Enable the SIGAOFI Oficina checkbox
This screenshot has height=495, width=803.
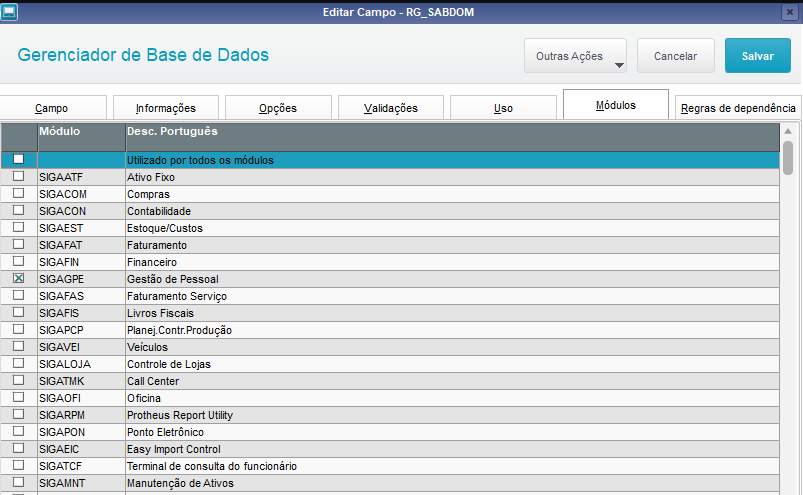point(18,397)
